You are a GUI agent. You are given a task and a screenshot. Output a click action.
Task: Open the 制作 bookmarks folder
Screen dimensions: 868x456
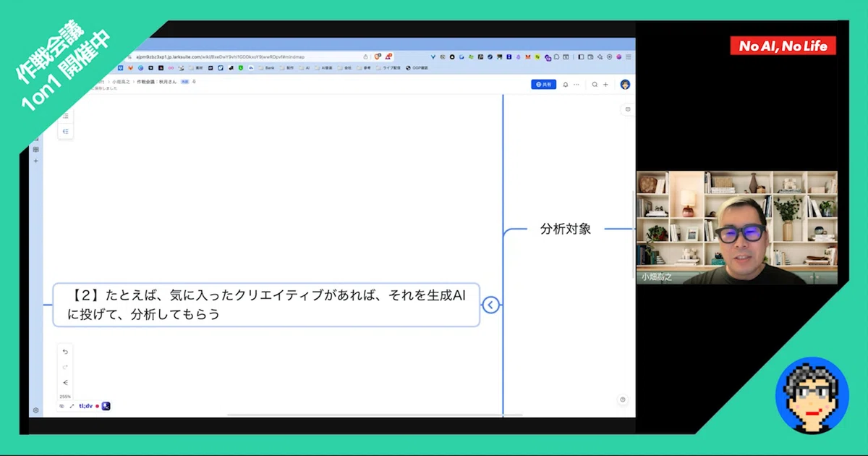point(287,68)
